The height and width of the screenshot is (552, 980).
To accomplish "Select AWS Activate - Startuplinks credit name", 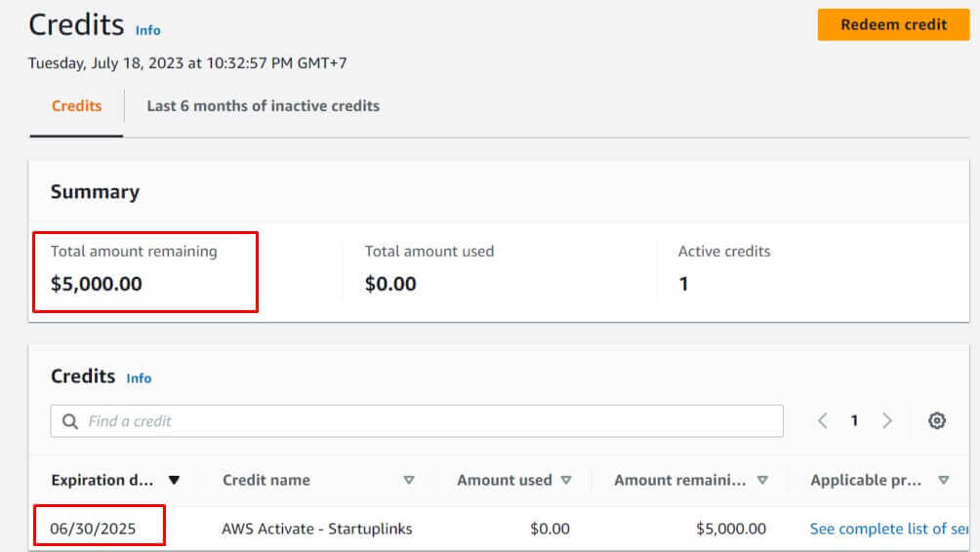I will [x=317, y=529].
